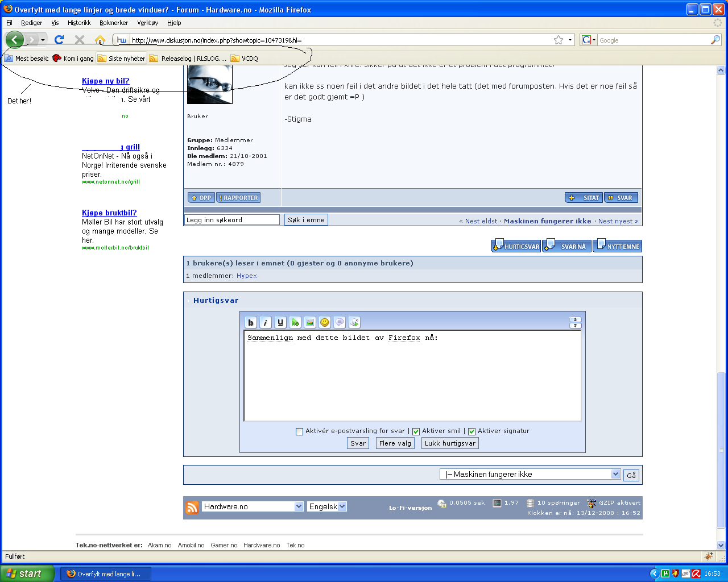Open the Lo-Fi-versjon link
The image size is (728, 582).
coord(410,508)
